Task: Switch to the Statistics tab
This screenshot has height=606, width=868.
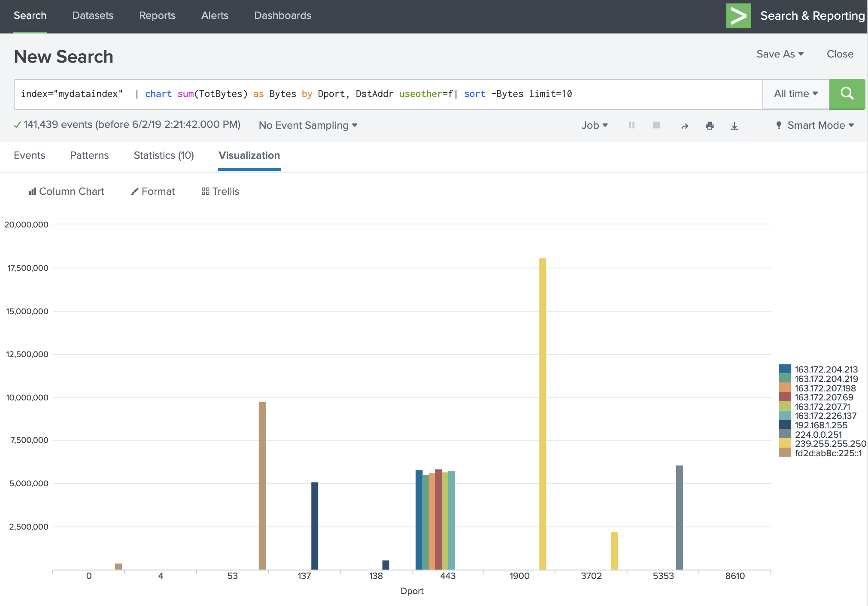Action: 163,155
